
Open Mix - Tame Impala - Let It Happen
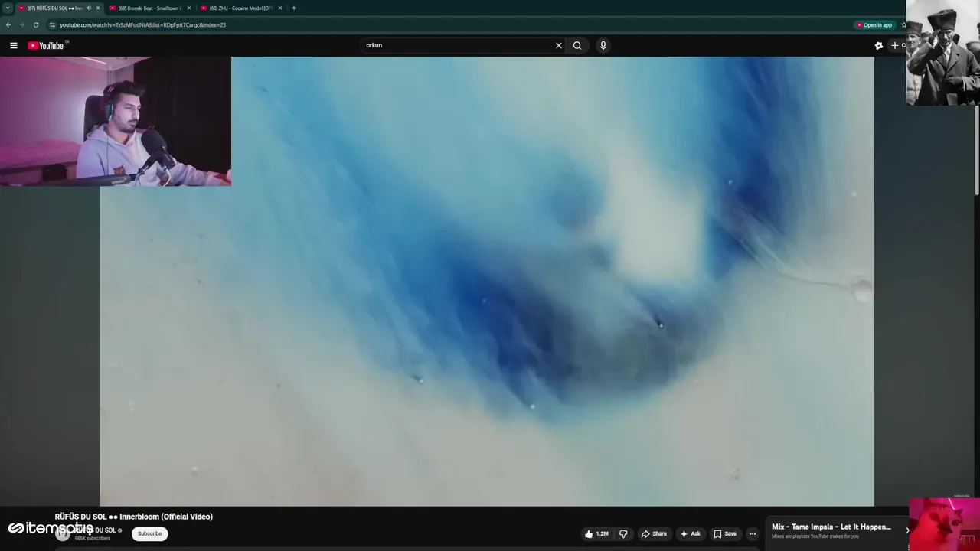[x=831, y=527]
